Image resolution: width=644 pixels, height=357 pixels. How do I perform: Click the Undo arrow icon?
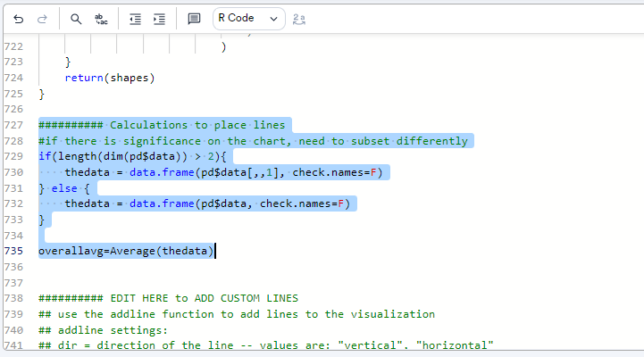(x=18, y=18)
